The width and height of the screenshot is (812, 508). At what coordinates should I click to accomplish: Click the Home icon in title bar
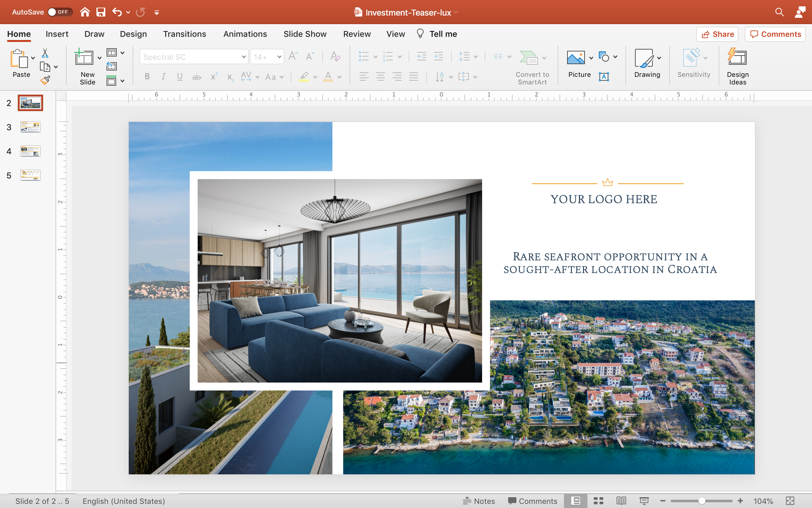(x=85, y=12)
